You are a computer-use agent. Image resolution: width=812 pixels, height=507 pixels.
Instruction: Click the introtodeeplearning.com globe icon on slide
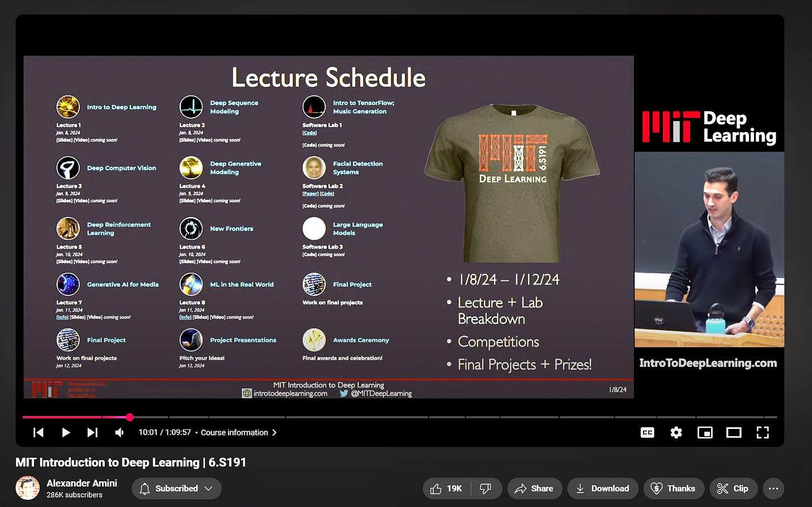pyautogui.click(x=246, y=393)
